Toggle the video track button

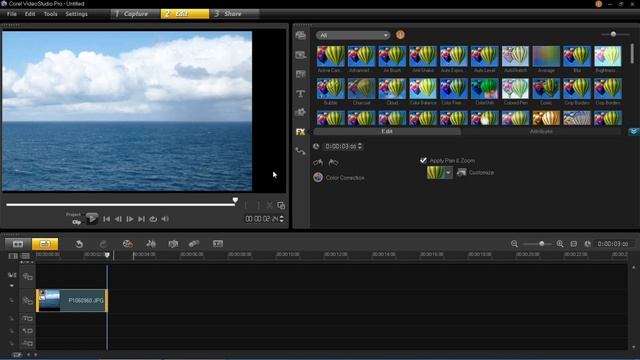click(x=27, y=276)
